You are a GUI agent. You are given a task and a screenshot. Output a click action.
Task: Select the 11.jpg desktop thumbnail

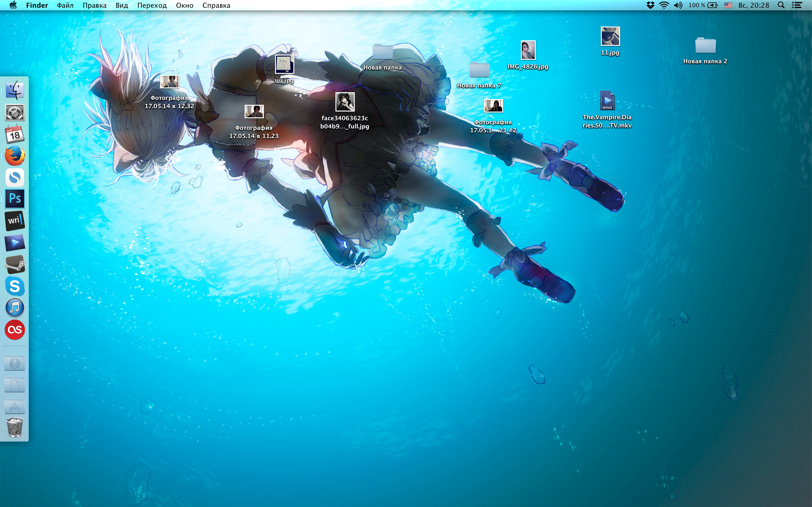coord(610,36)
